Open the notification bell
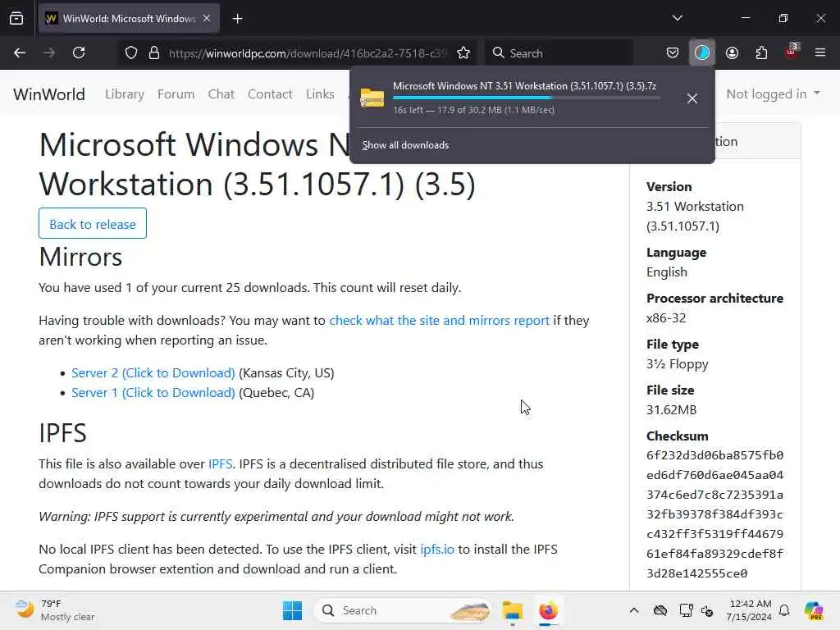 (x=784, y=610)
